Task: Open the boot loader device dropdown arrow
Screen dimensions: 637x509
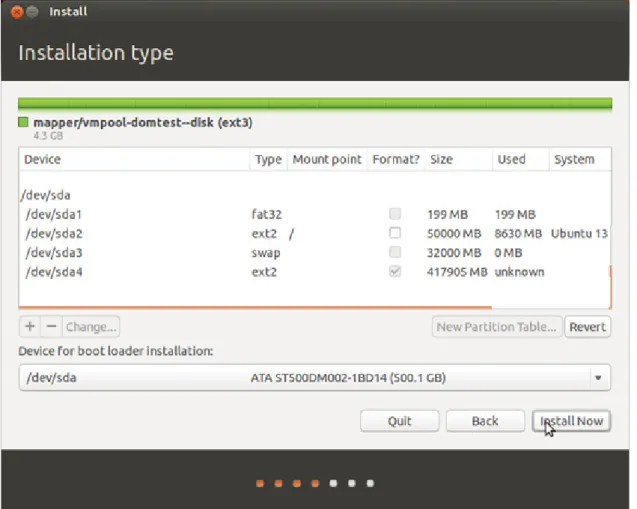Action: [598, 378]
